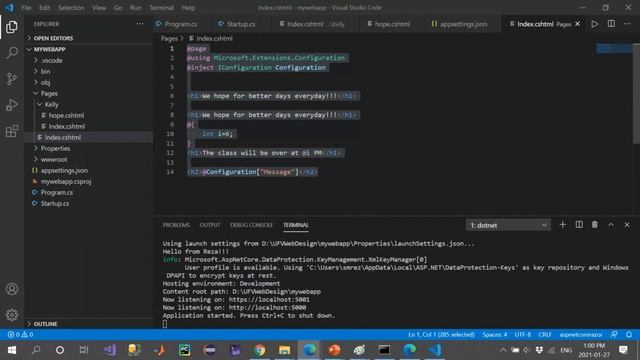The image size is (640, 360).
Task: Collapse the Pages folder
Action: (x=49, y=93)
